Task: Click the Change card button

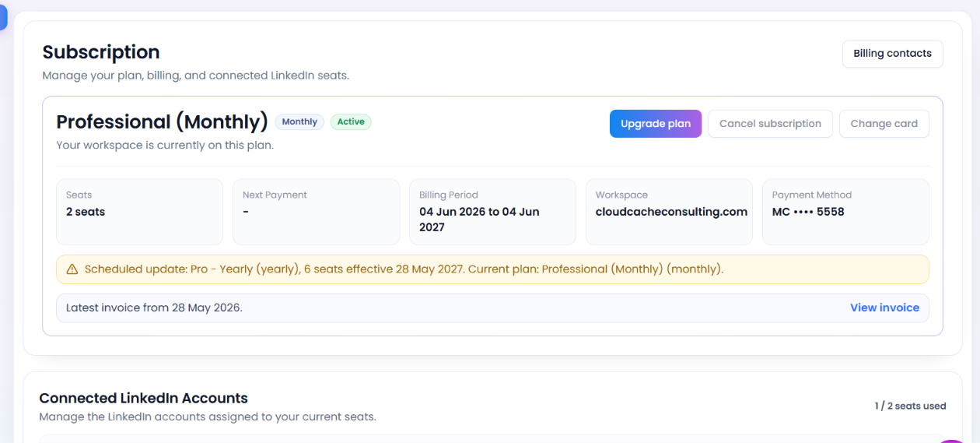Action: click(x=884, y=124)
